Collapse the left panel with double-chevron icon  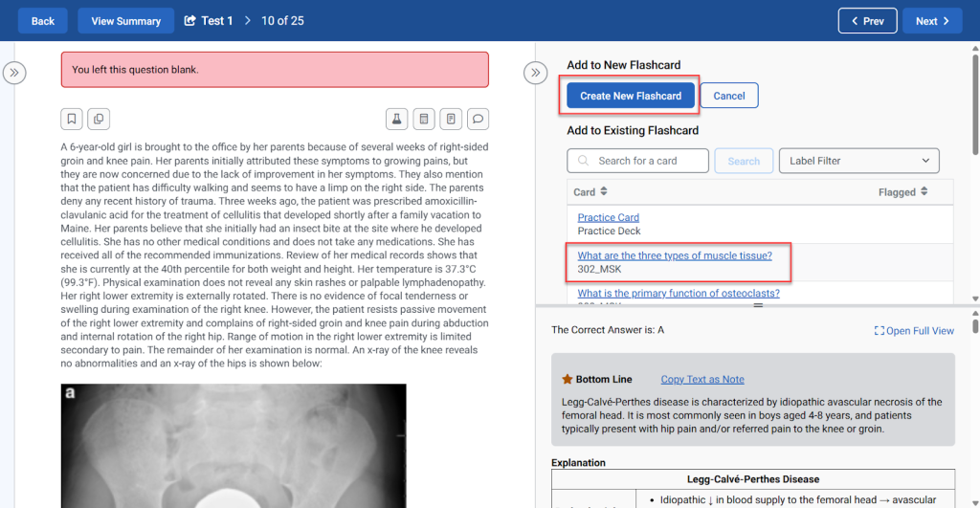tap(14, 72)
